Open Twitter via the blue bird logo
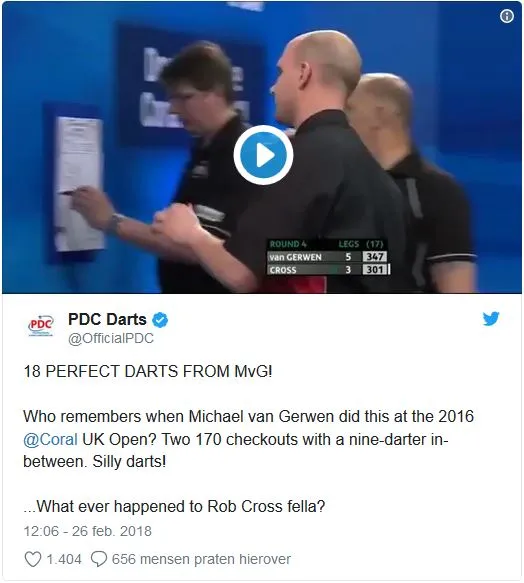Image resolution: width=524 pixels, height=583 pixels. tap(491, 319)
